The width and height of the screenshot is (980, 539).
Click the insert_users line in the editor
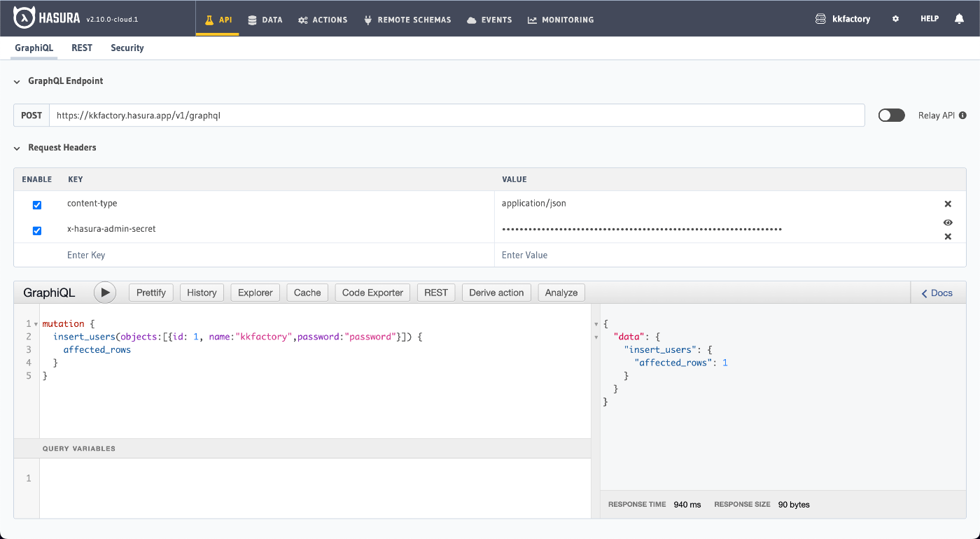(x=238, y=337)
